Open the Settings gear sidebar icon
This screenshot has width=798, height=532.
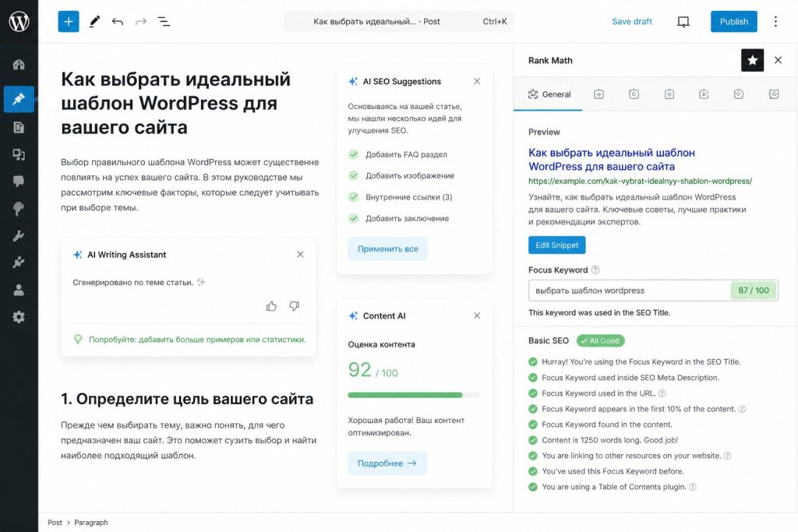(19, 317)
